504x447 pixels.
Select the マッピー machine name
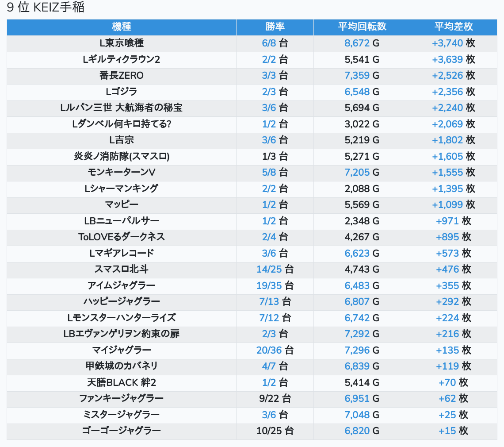point(122,204)
